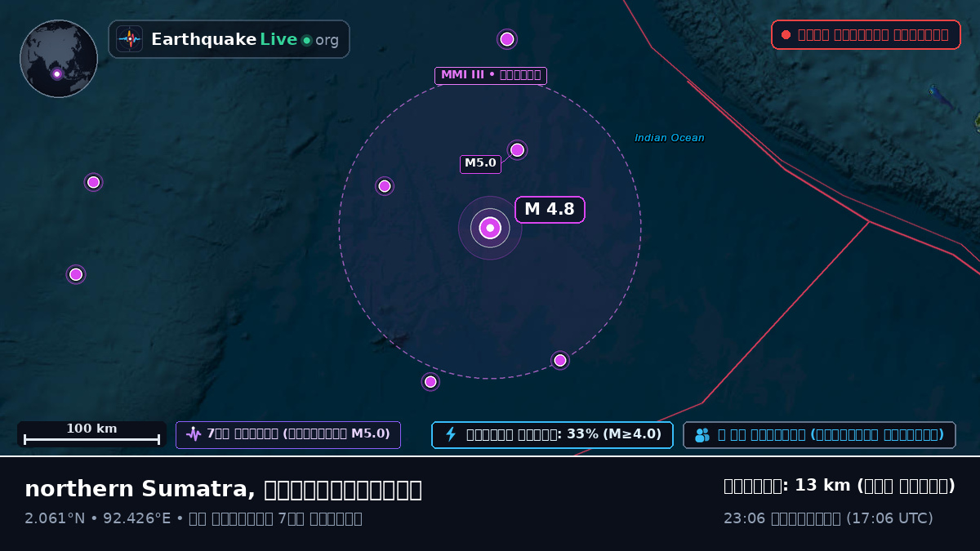Click the people icon in the population badge

pyautogui.click(x=702, y=435)
